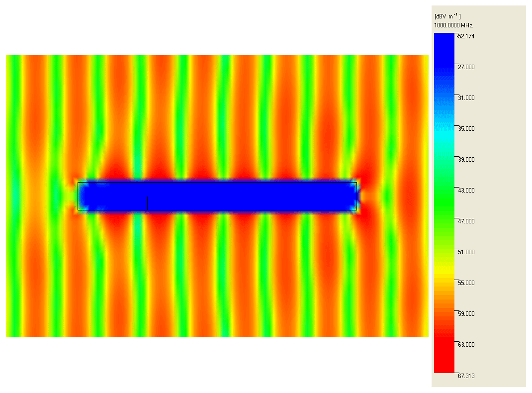Click the short black vertical marker inside the rectangle

pos(147,203)
